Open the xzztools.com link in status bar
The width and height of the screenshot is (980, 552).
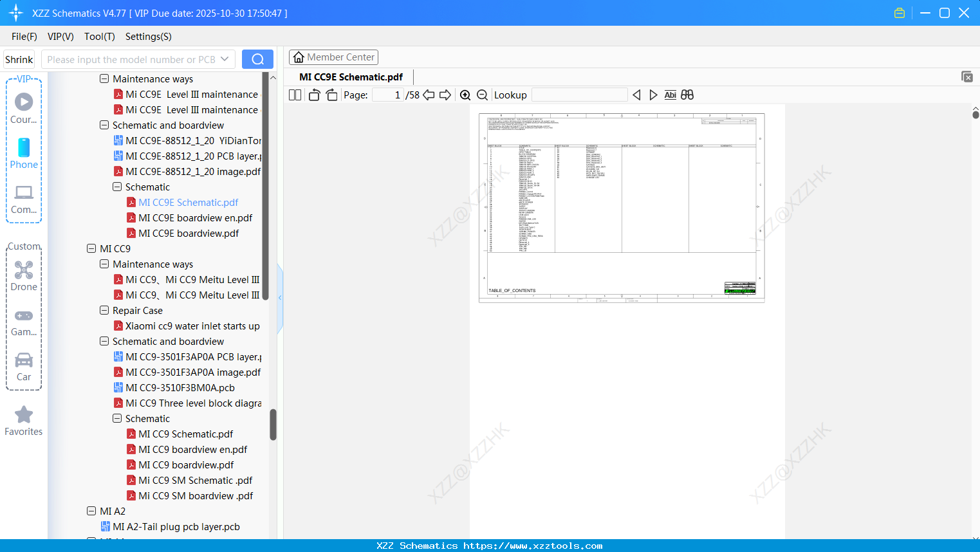(x=533, y=546)
